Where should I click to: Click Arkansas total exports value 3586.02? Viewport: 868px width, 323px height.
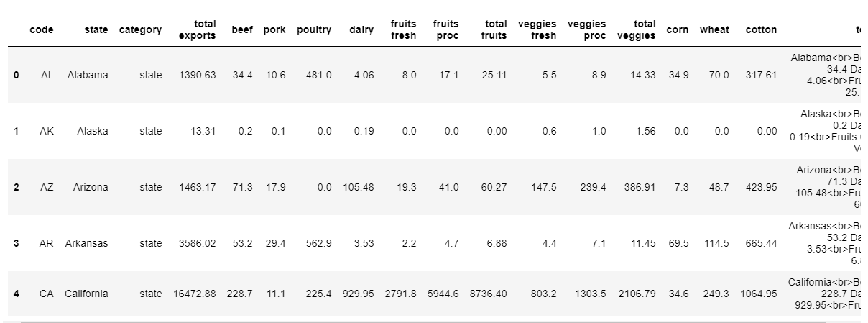tap(194, 243)
